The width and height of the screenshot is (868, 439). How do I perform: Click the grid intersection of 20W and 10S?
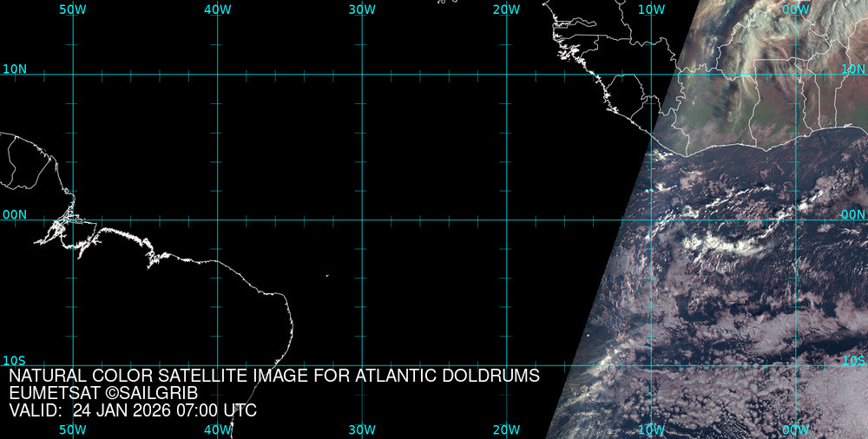[506, 365]
